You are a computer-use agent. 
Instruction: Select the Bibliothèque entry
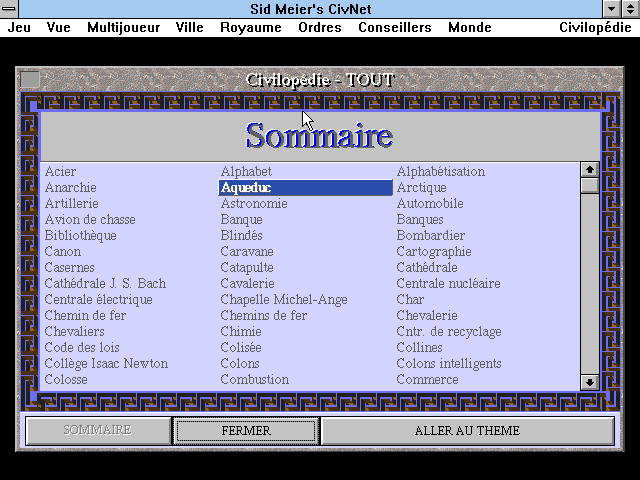[x=80, y=236]
